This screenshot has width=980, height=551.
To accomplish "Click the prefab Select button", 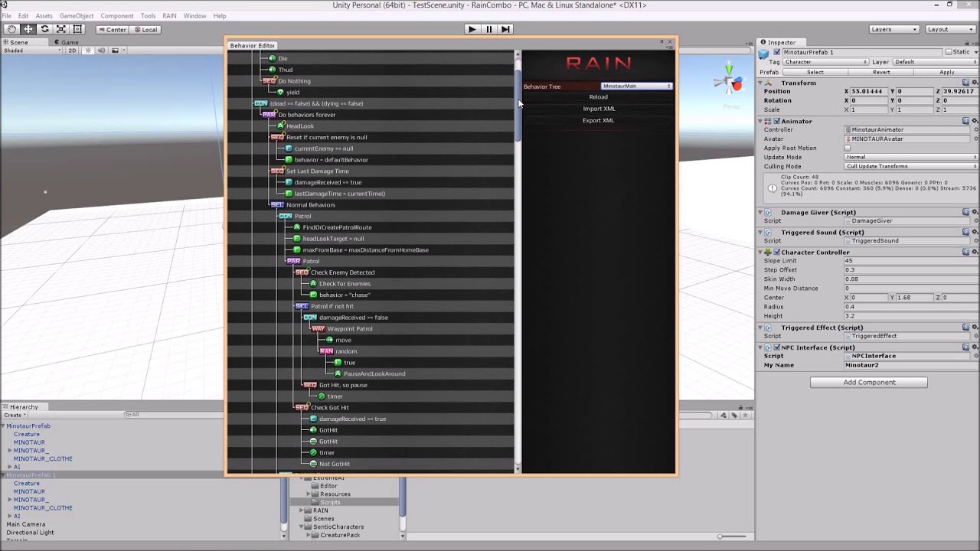I will 815,72.
